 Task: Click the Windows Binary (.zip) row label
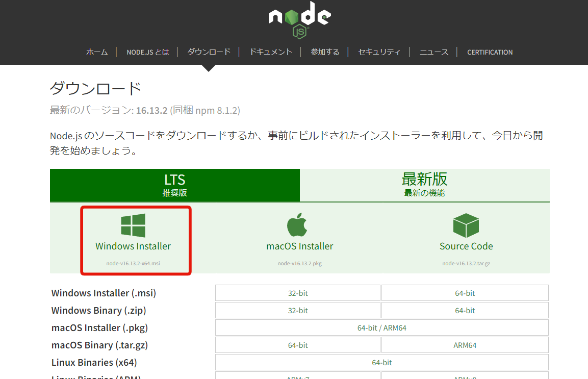pos(98,310)
